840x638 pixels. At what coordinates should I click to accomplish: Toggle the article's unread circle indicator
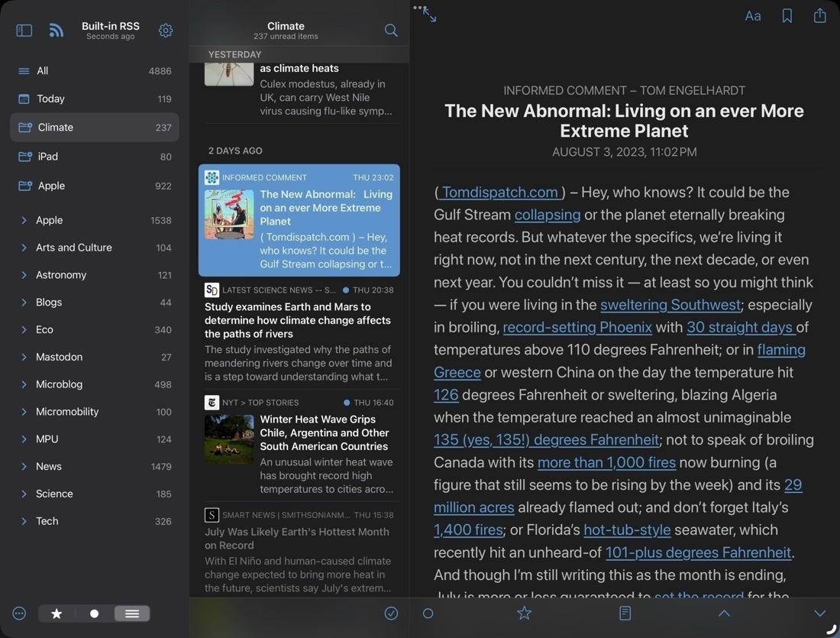[x=428, y=613]
